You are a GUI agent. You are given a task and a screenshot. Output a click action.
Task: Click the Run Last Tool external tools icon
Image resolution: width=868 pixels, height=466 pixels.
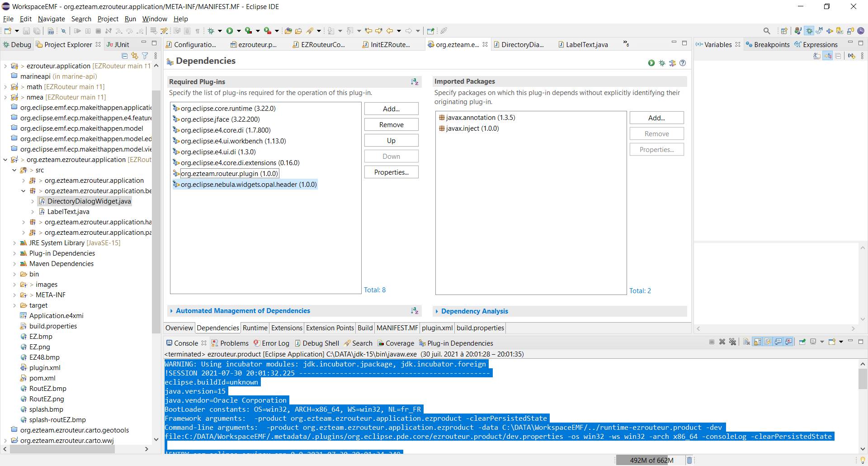click(268, 31)
